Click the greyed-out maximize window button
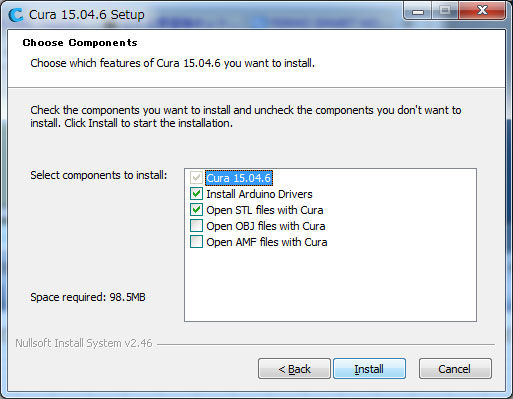The height and width of the screenshot is (399, 513). [445, 11]
